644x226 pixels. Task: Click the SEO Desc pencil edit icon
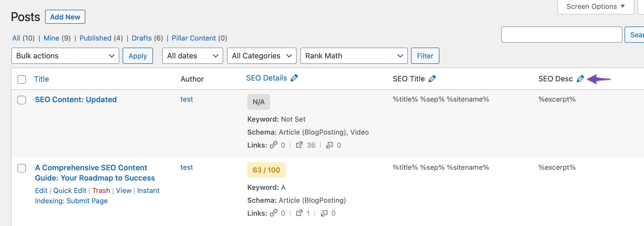click(x=580, y=79)
